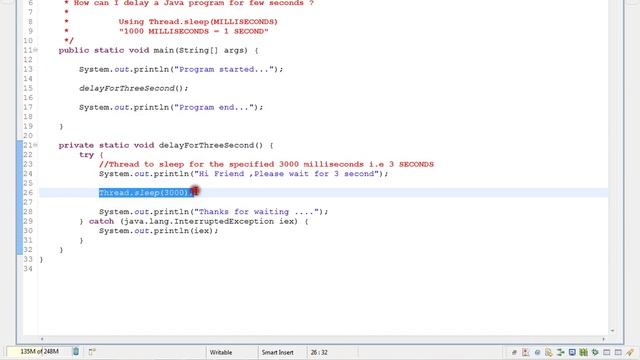Viewport: 640px width, 360px height.
Task: Click the editor horizontal scrollbar right arrow
Action: pyautogui.click(x=603, y=339)
